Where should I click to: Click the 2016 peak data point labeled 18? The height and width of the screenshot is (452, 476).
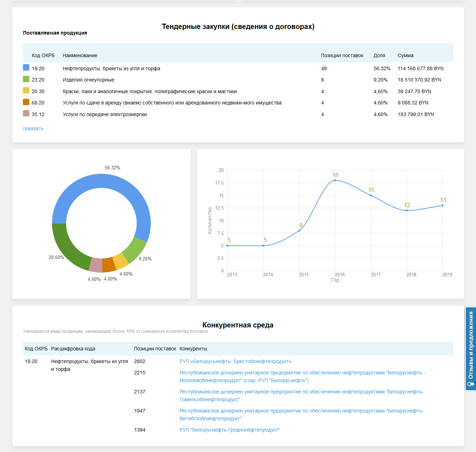335,180
